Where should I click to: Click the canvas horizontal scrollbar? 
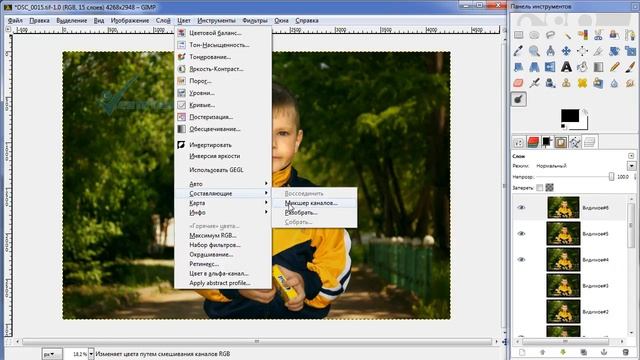[257, 341]
